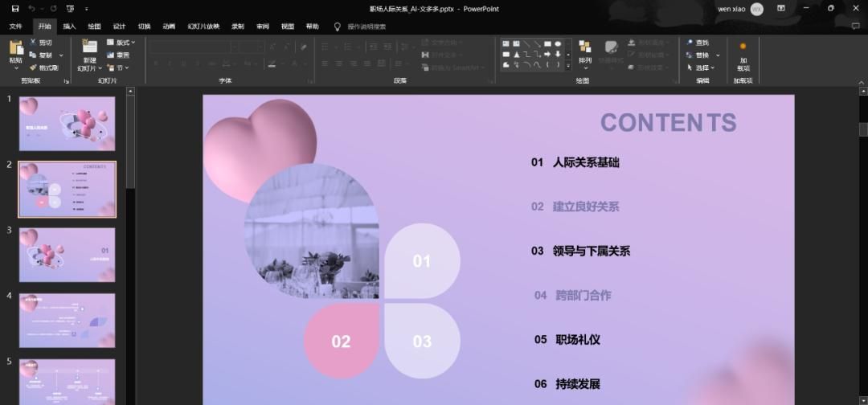Select the curve shape in bottom row
Viewport: 868px width, 405px height.
coord(537,65)
